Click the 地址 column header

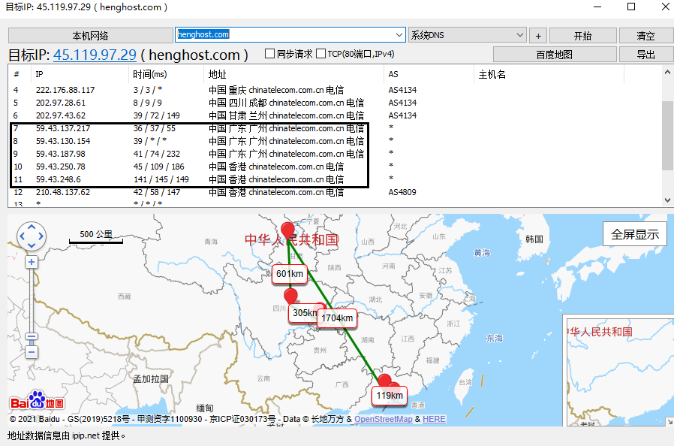[x=293, y=74]
